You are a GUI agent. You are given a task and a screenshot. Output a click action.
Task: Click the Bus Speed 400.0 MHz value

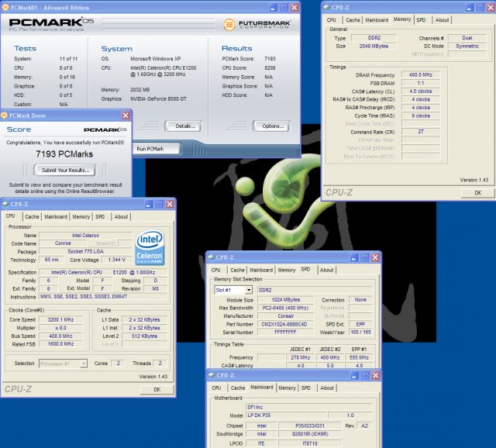60,336
